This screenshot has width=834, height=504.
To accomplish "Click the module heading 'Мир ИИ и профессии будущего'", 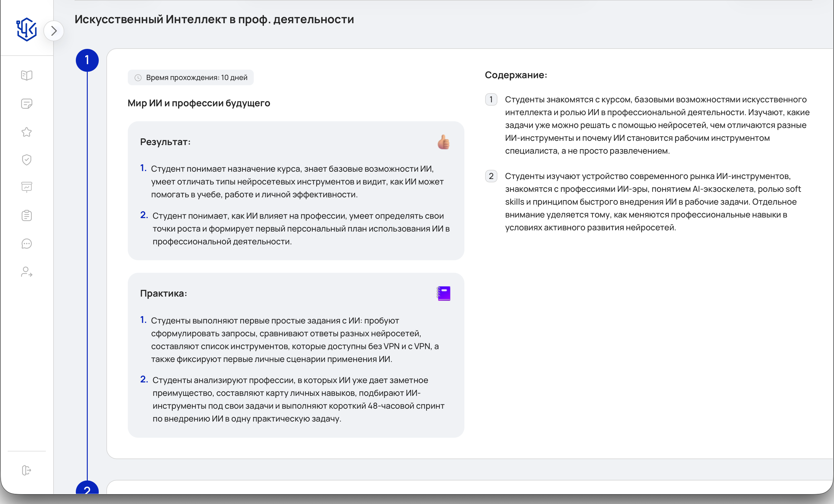I will [199, 103].
